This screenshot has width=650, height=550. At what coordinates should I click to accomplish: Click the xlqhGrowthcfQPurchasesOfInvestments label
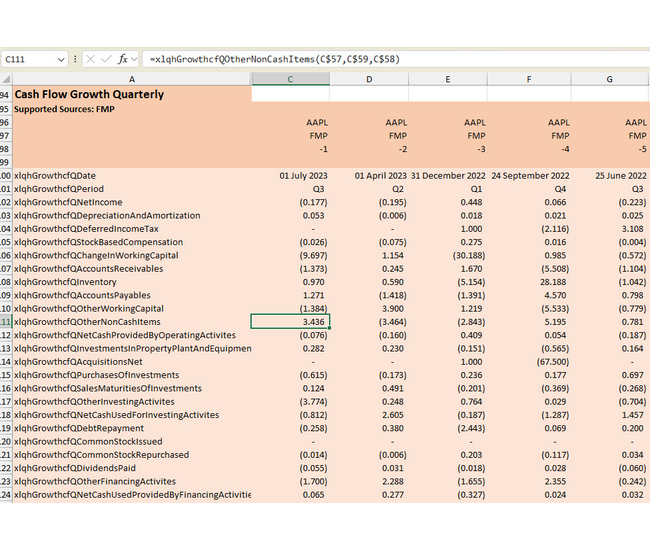point(97,375)
